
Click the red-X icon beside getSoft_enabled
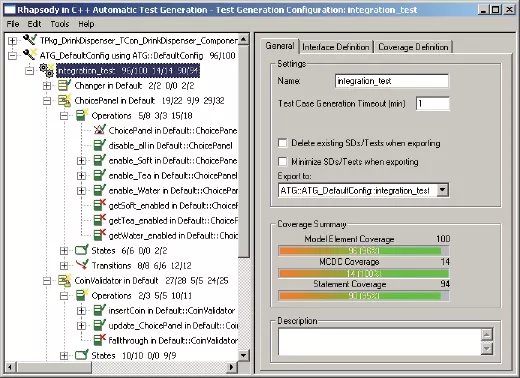pyautogui.click(x=99, y=205)
